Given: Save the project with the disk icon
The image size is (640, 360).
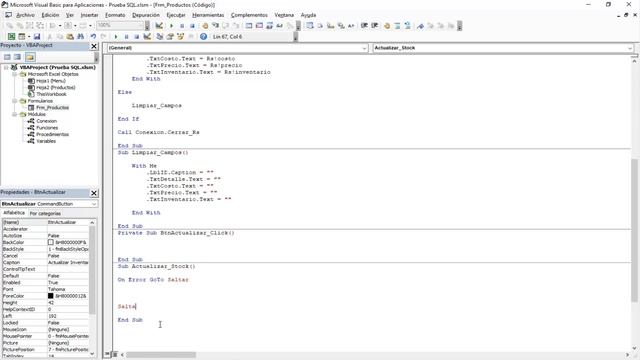Looking at the screenshot, I should (37, 36).
